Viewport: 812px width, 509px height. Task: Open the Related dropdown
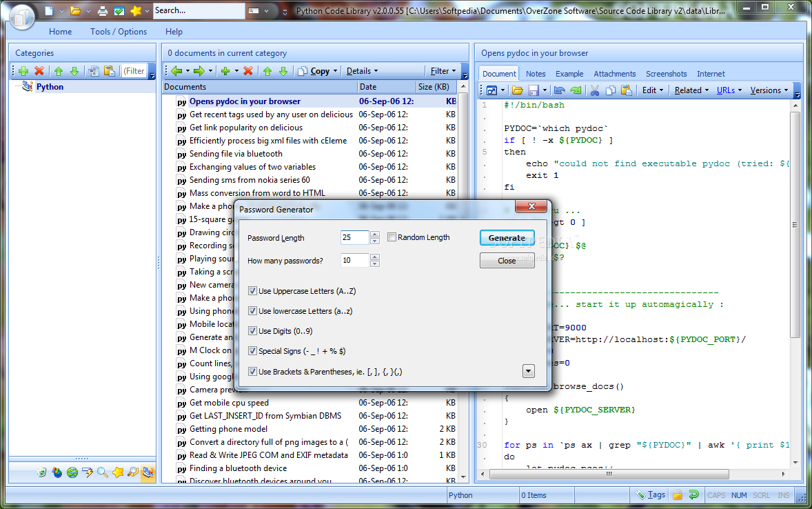(x=691, y=90)
